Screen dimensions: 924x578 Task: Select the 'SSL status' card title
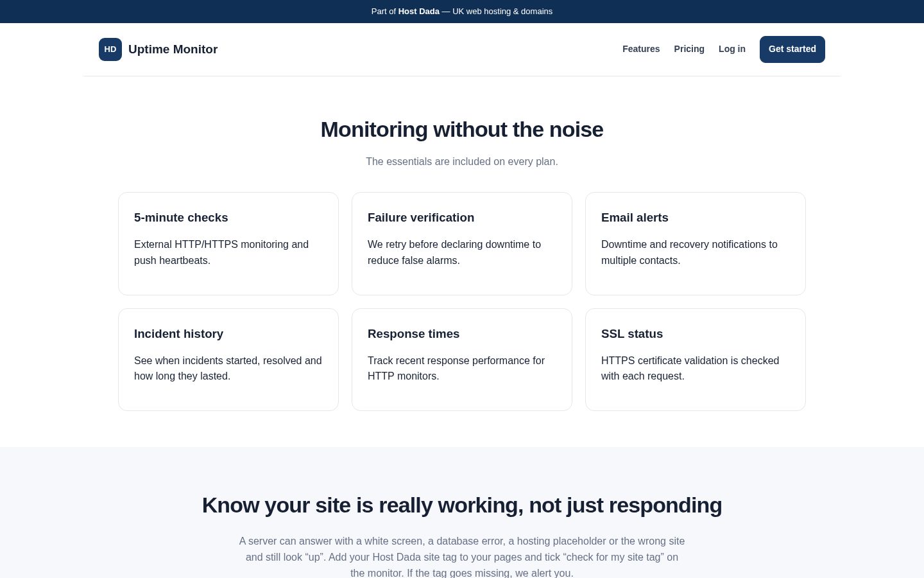coord(632,334)
